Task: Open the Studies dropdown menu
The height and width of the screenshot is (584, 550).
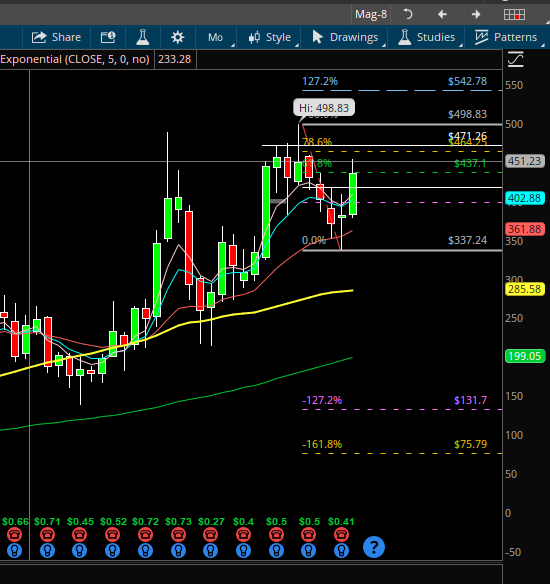Action: pos(427,37)
